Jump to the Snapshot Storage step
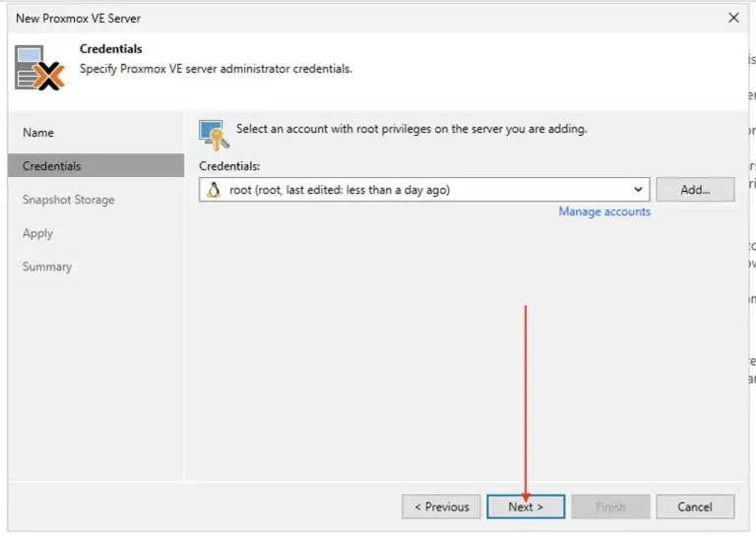This screenshot has height=537, width=756. tap(69, 200)
